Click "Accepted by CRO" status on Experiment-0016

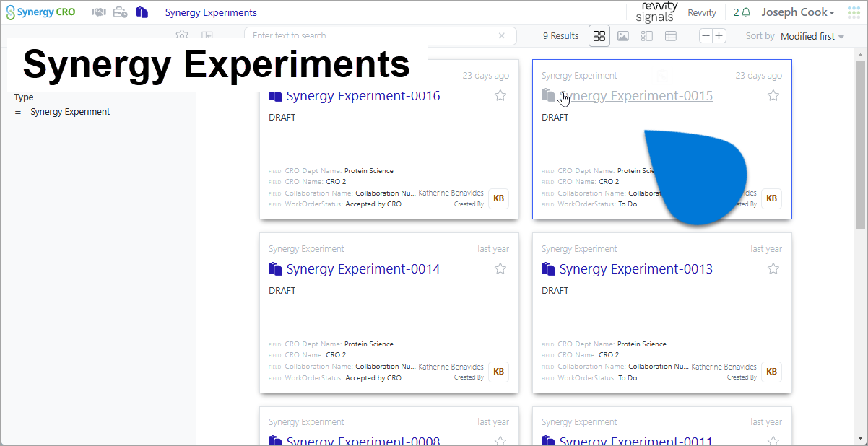click(x=373, y=204)
